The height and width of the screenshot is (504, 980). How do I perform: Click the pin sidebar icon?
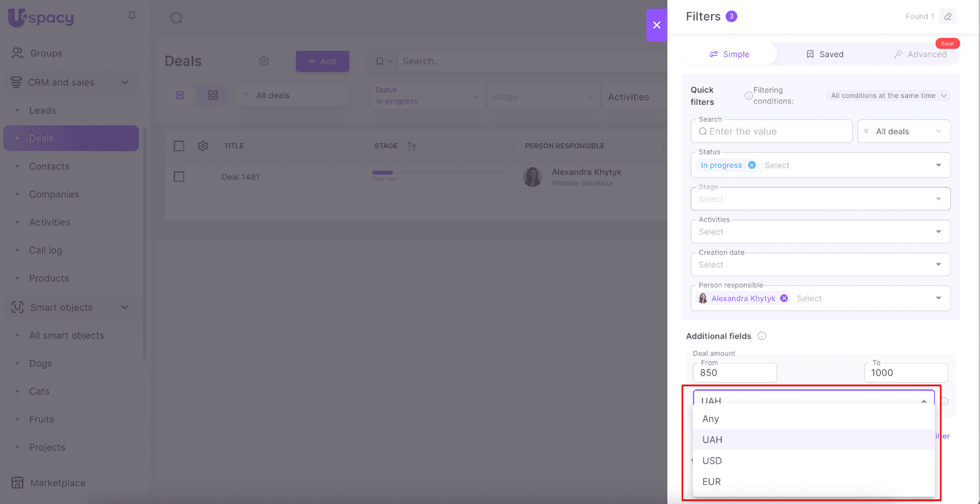click(132, 16)
